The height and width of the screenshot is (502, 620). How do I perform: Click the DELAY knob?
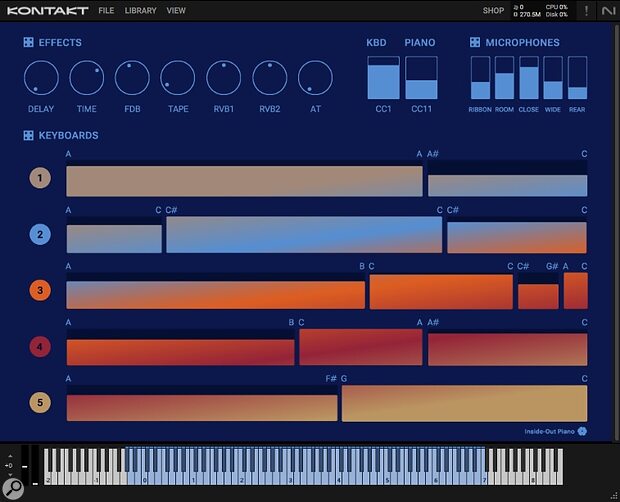click(41, 78)
